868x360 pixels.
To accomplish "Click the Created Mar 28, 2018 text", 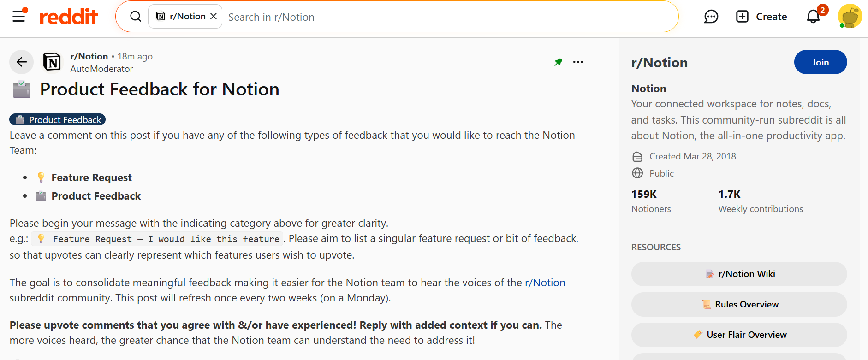I will [693, 156].
